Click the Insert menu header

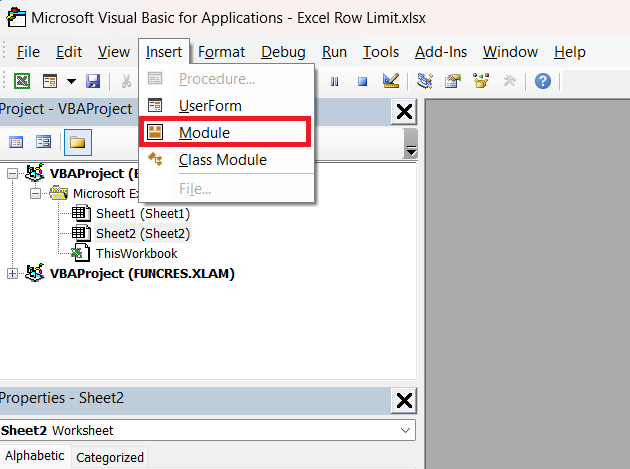tap(164, 52)
